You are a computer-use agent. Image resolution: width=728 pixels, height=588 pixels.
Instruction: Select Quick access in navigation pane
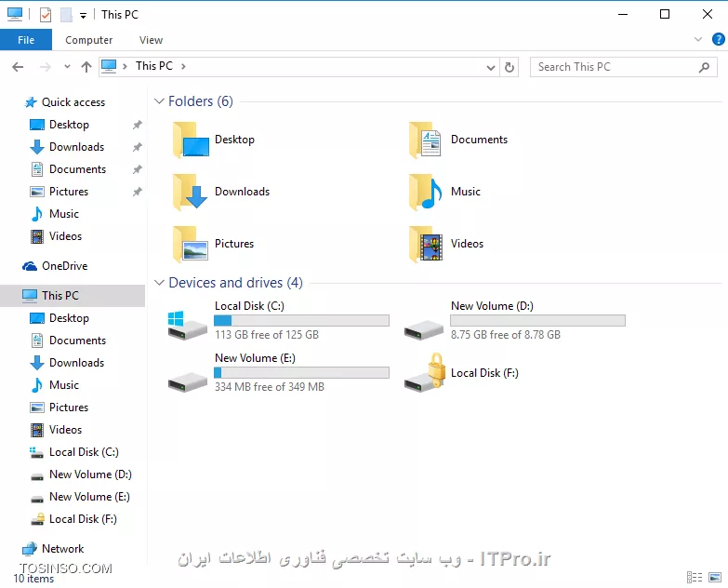(73, 102)
